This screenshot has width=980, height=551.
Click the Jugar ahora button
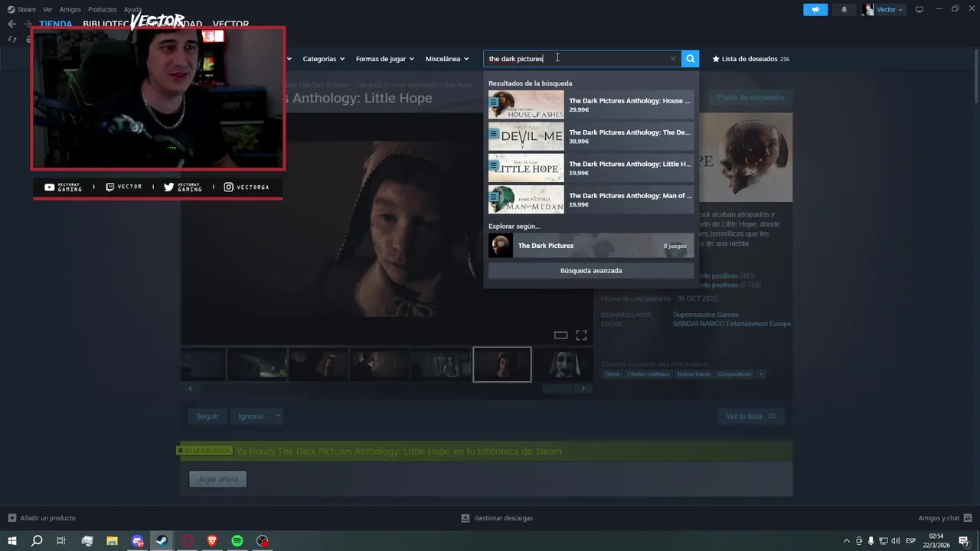coord(218,479)
